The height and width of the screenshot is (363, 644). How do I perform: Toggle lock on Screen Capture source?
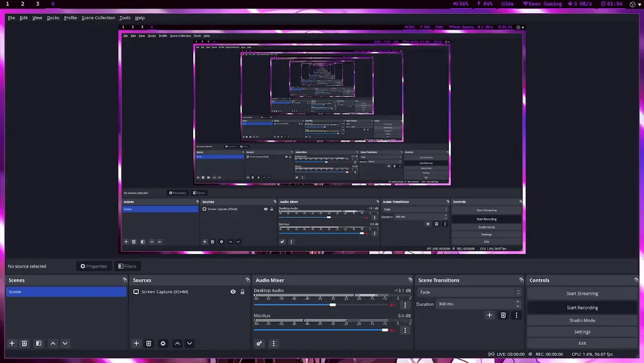243,292
